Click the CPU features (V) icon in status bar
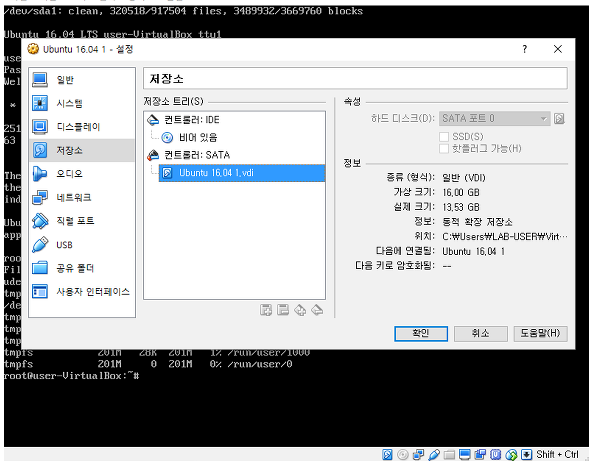Screen dimensions: 589x461 pyautogui.click(x=495, y=455)
